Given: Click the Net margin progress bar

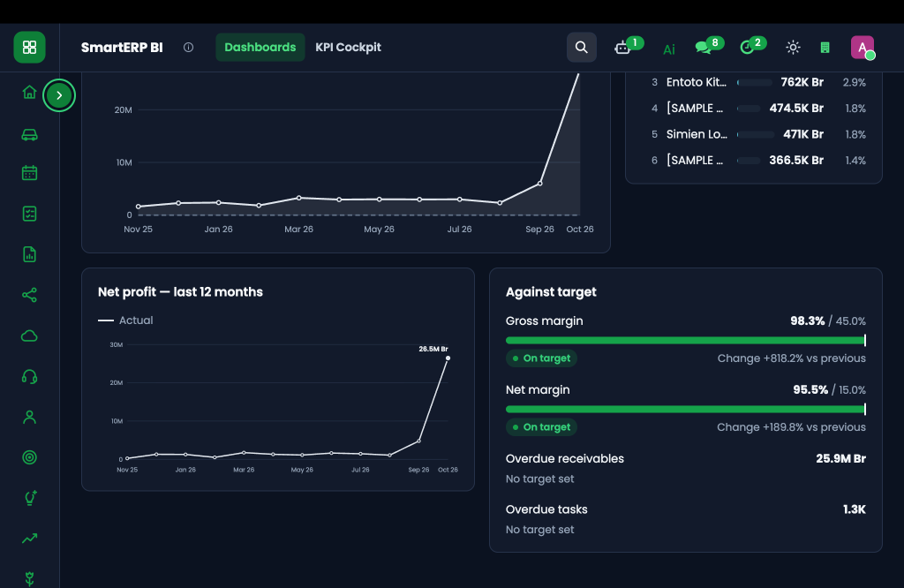Looking at the screenshot, I should (685, 410).
